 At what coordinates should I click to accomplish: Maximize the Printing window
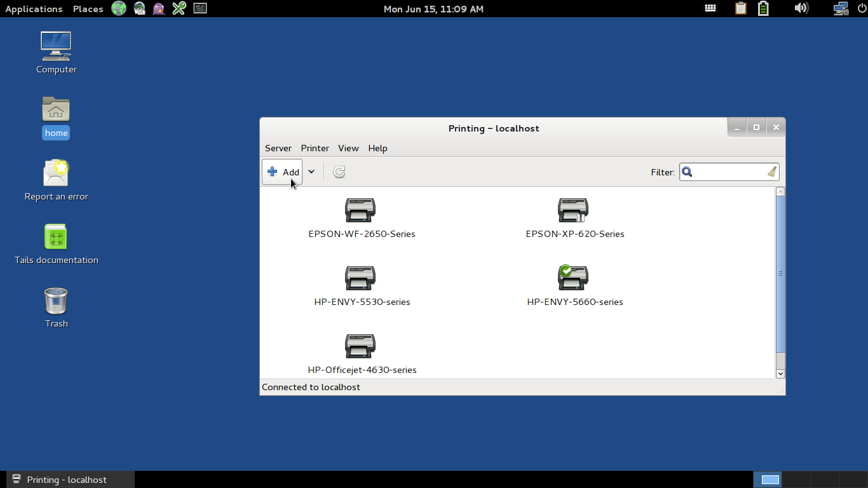pos(756,128)
